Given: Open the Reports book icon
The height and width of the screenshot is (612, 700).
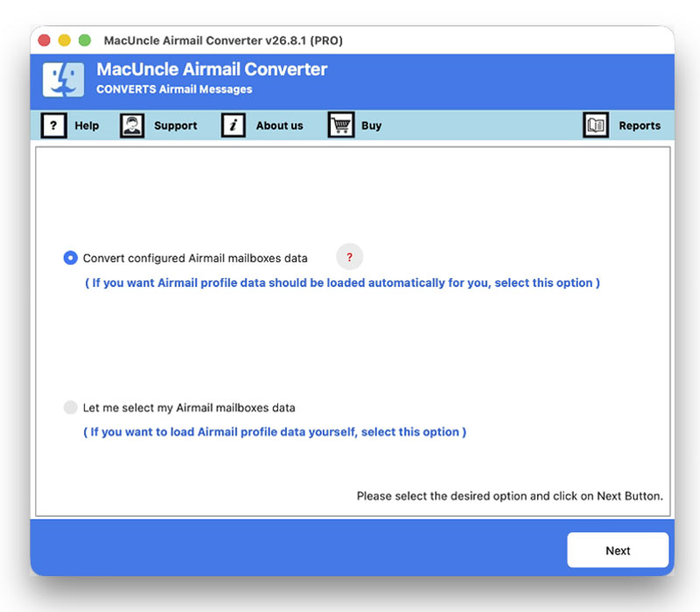Looking at the screenshot, I should 596,125.
